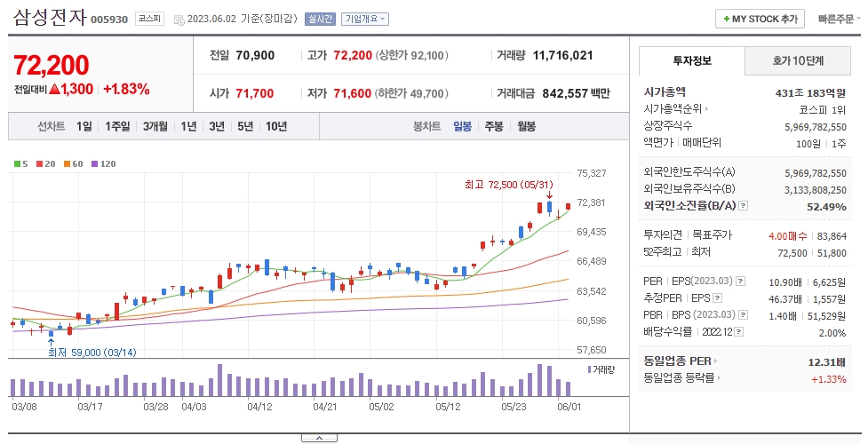Switch to the 투자정보 tab
The width and height of the screenshot is (868, 444).
[692, 60]
